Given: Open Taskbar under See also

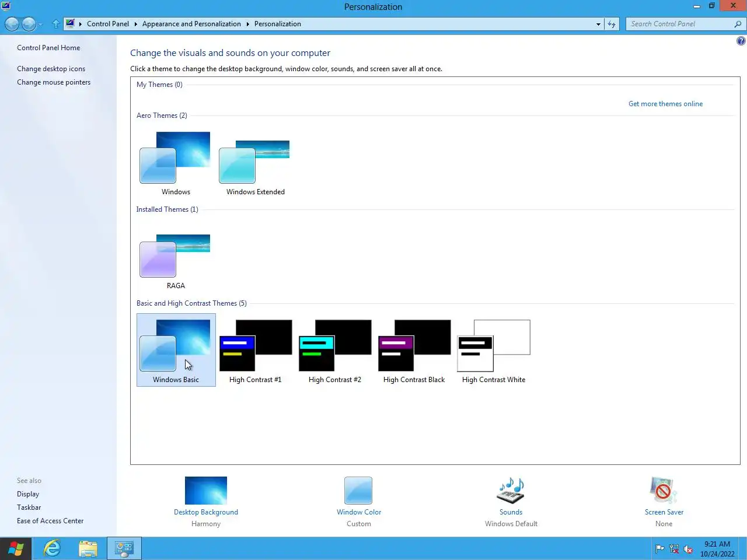Looking at the screenshot, I should click(x=29, y=508).
